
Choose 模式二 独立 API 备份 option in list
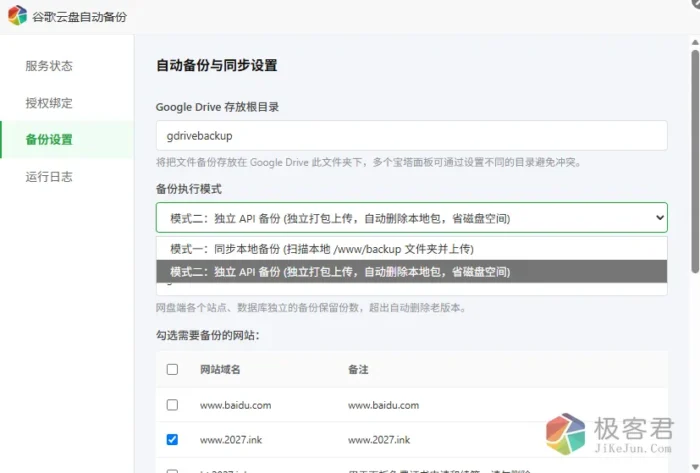412,272
